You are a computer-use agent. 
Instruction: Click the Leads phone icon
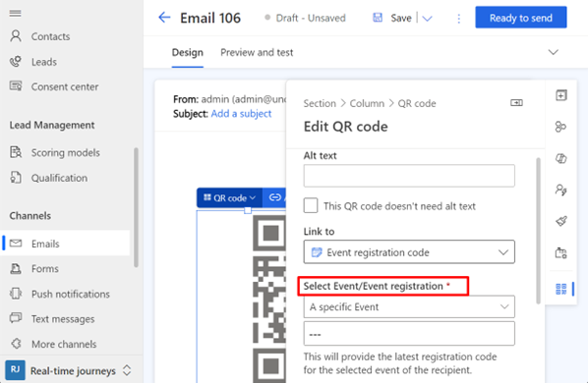point(16,62)
